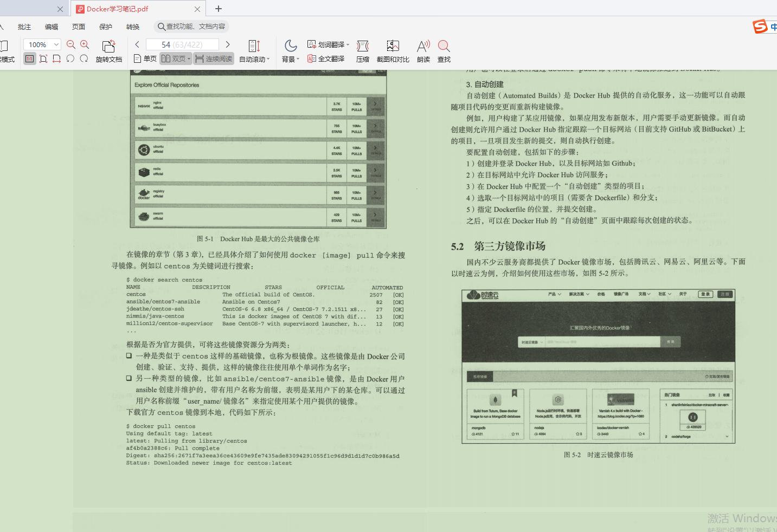This screenshot has height=532, width=777.
Task: Click the line $ docker pull centos
Action: [161, 426]
